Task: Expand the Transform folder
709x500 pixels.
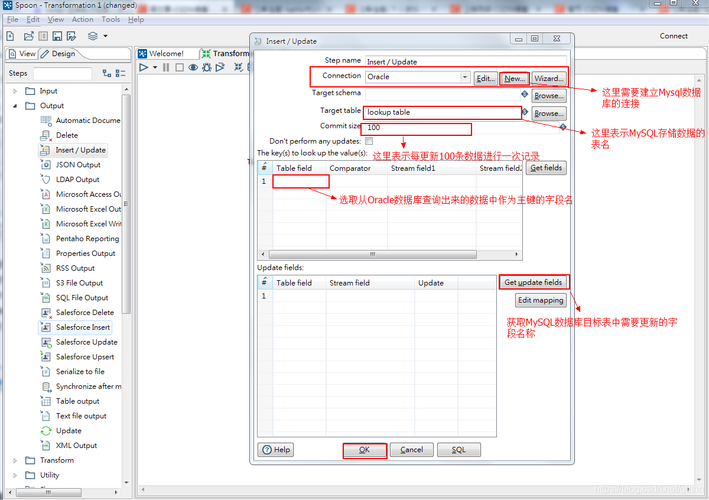Action: [15, 461]
